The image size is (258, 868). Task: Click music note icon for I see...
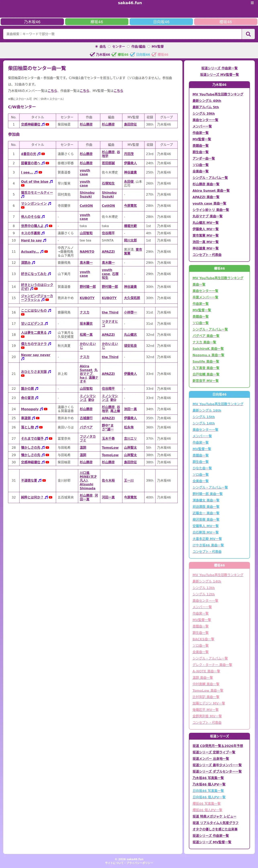pyautogui.click(x=36, y=173)
